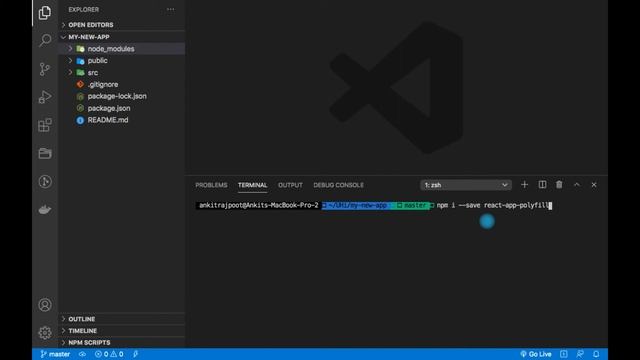Image resolution: width=640 pixels, height=360 pixels.
Task: Expand the TIMELINE section
Action: 122,331
